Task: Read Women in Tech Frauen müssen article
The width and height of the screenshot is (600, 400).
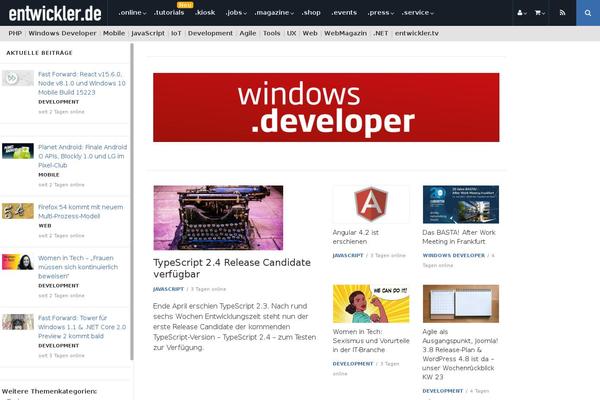Action: pyautogui.click(x=78, y=267)
